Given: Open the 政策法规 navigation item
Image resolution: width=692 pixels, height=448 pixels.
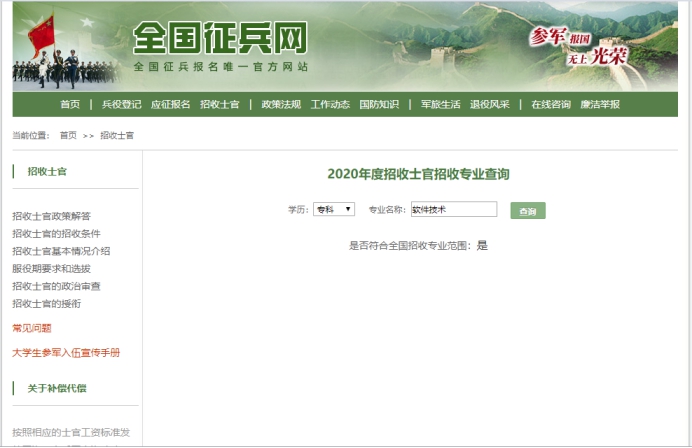Looking at the screenshot, I should click(281, 104).
